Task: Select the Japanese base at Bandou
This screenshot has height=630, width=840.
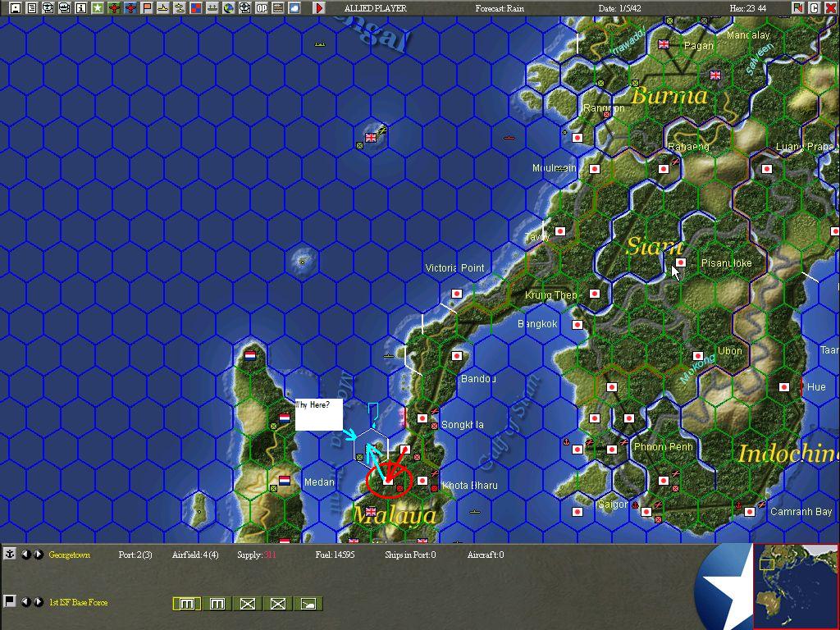Action: 457,356
